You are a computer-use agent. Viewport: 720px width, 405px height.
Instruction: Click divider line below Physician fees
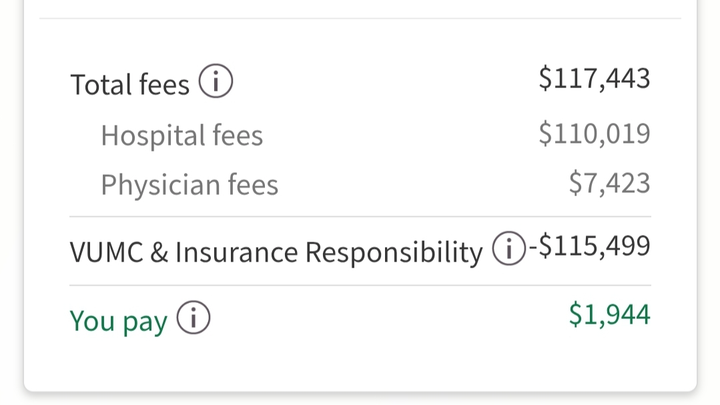(x=360, y=216)
